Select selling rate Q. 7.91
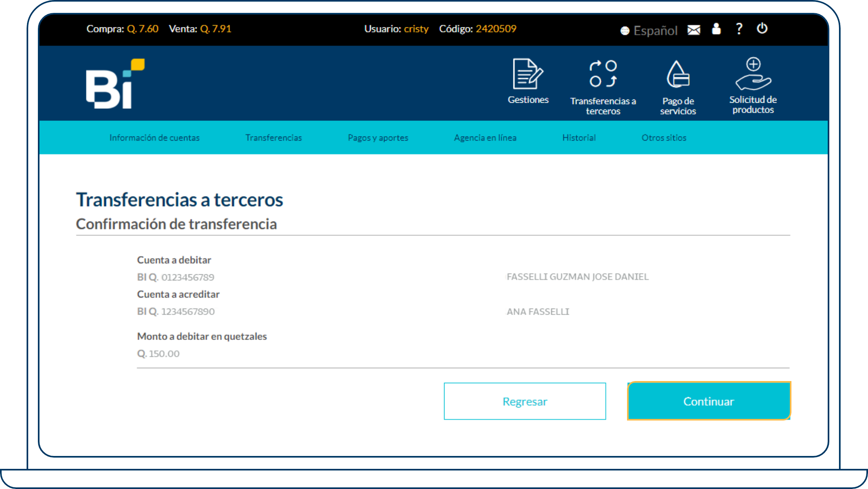 point(216,29)
